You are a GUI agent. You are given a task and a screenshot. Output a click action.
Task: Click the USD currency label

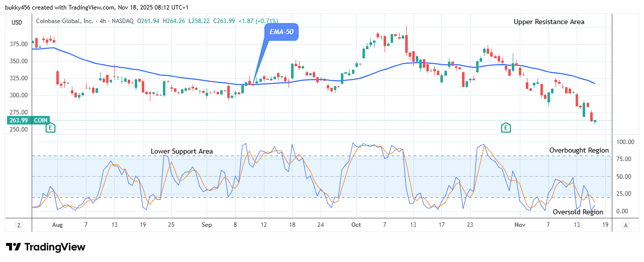(x=18, y=22)
